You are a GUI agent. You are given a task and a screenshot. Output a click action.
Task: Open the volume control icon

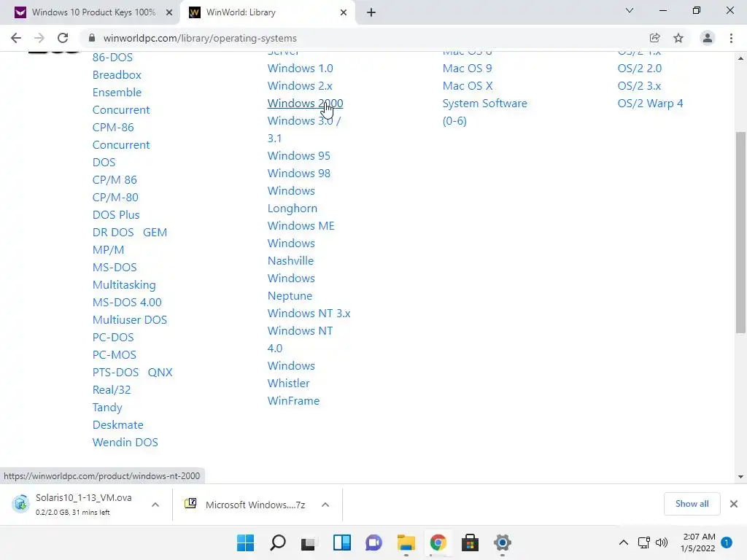coord(662,542)
